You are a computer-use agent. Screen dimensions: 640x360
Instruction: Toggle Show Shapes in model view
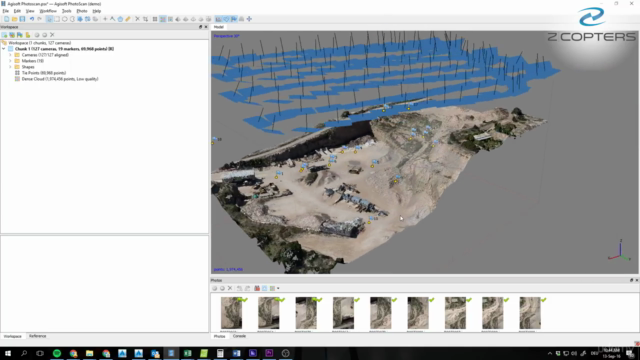[226, 19]
